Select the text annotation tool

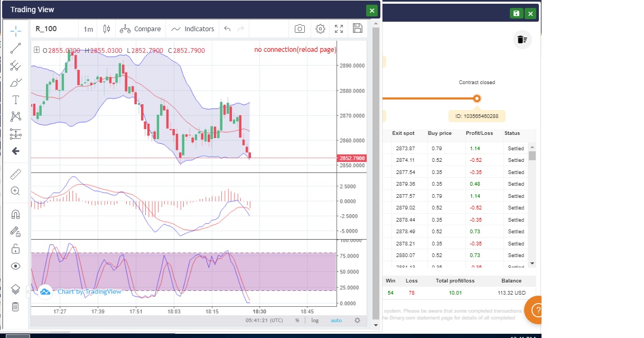16,99
